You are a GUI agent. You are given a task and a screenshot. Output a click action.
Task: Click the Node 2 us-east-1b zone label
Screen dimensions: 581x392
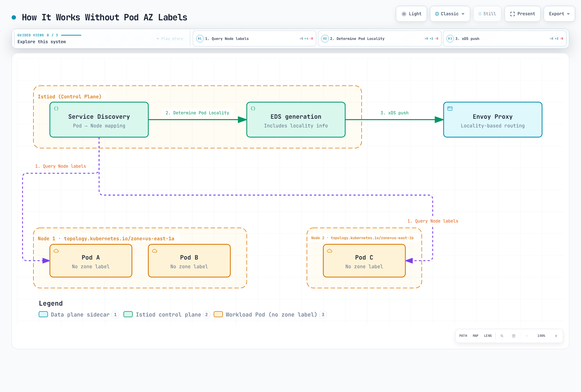(x=362, y=238)
